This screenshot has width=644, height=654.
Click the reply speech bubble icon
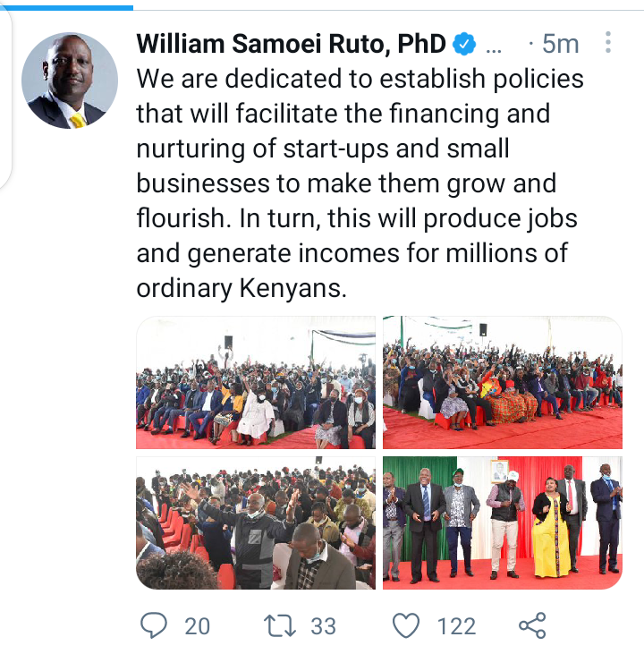tap(154, 625)
